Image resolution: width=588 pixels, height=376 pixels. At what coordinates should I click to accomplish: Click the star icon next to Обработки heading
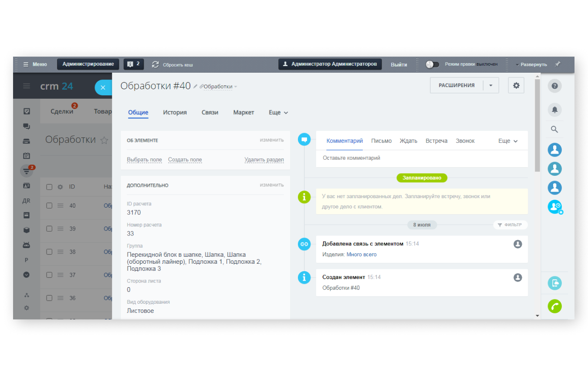click(x=104, y=140)
